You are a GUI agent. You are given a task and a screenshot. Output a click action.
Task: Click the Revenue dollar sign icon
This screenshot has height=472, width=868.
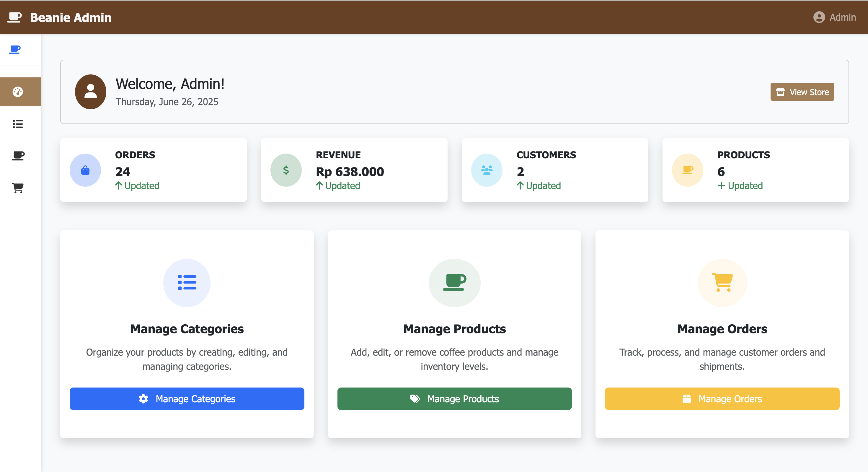(286, 170)
